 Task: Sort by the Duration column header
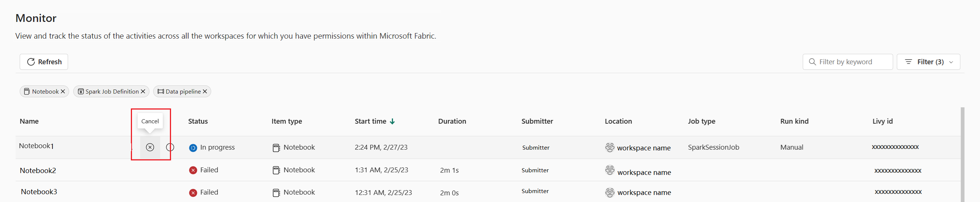[x=452, y=121]
